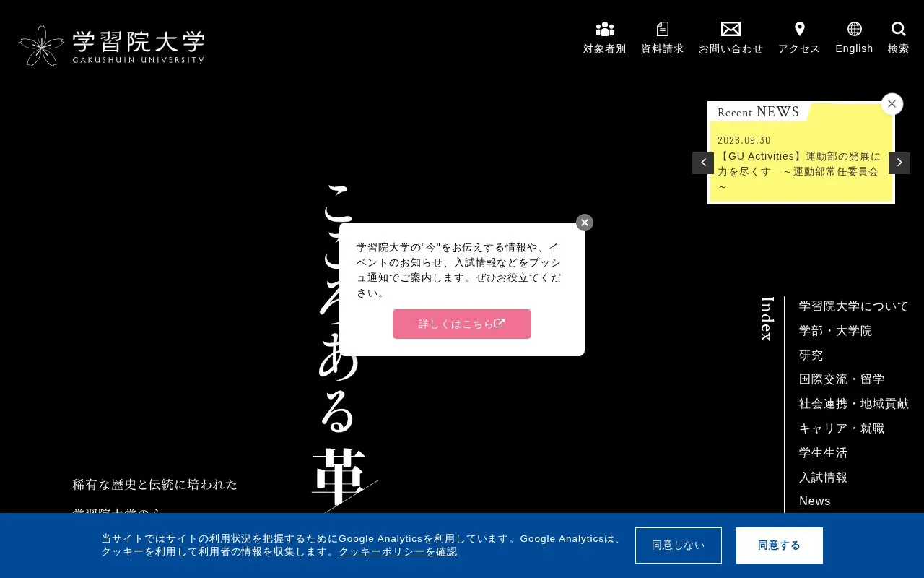Screen dimensions: 924x578
Task: Click the 詳しくはこちら button
Action: pyautogui.click(x=462, y=324)
